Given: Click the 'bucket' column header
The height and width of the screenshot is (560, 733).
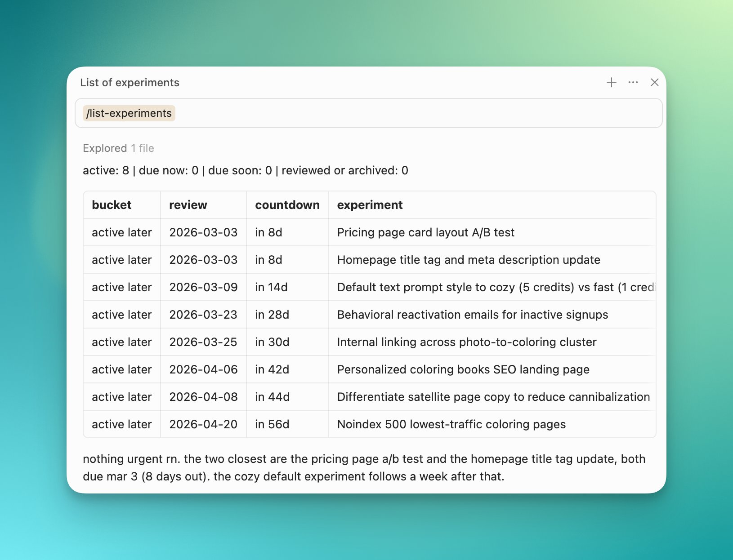Looking at the screenshot, I should pyautogui.click(x=112, y=205).
